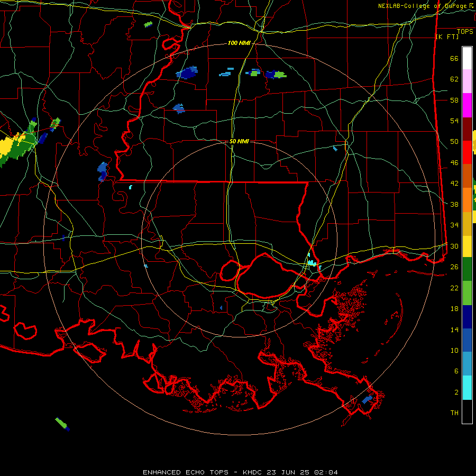Click the 30 value on the scale

454,246
